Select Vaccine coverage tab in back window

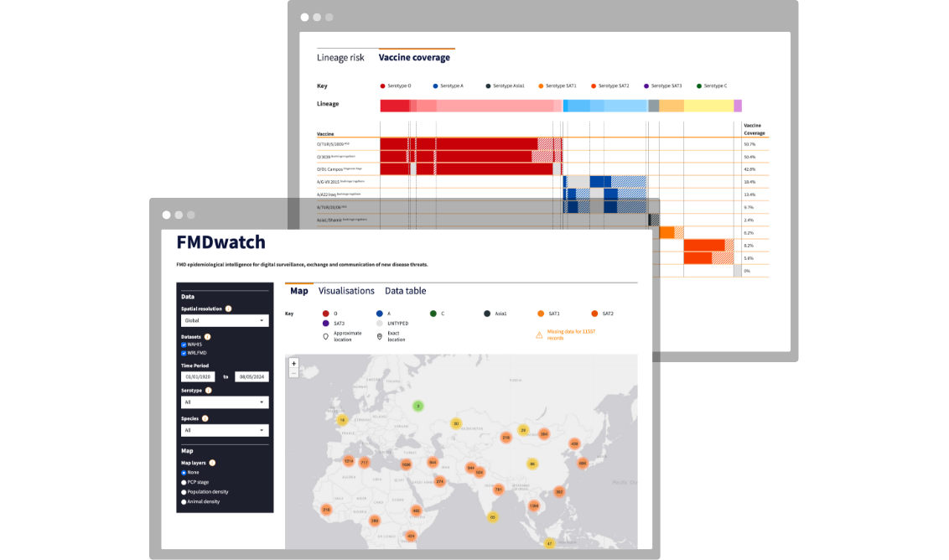coord(415,58)
